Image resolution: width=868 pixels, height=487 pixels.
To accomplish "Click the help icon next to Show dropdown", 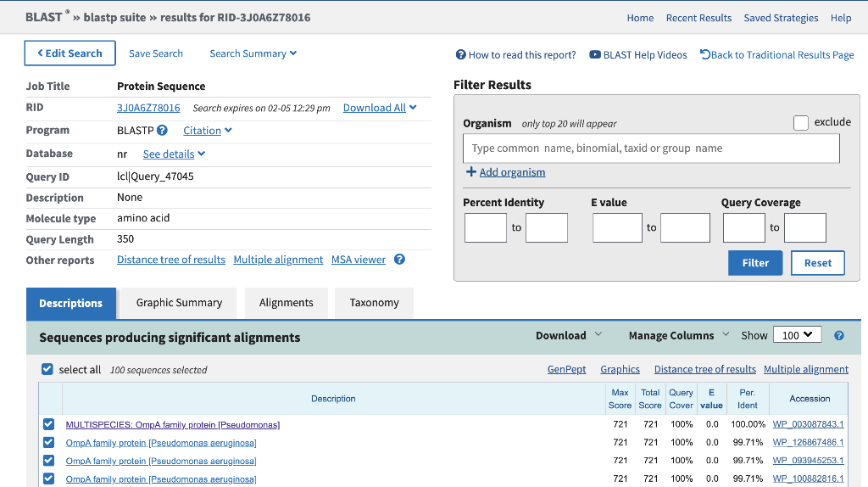I will coord(839,336).
